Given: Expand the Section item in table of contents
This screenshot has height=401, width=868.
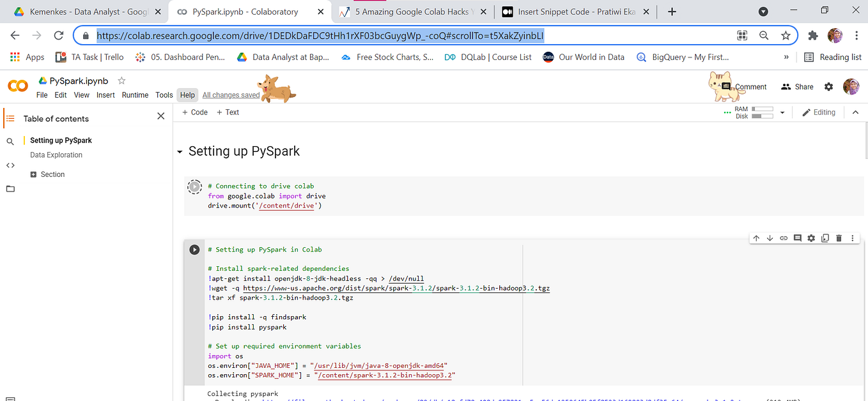Looking at the screenshot, I should [33, 174].
